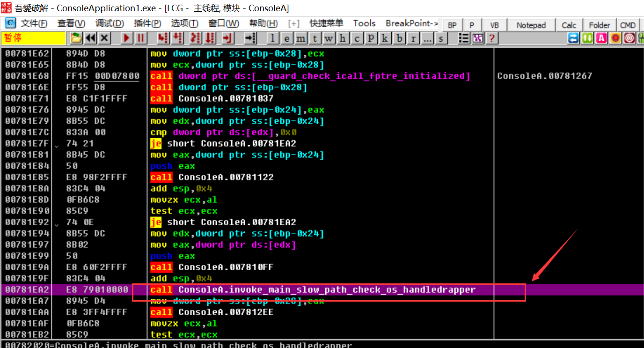Restart the program with the rewind icon
The width and height of the screenshot is (644, 348).
click(90, 38)
